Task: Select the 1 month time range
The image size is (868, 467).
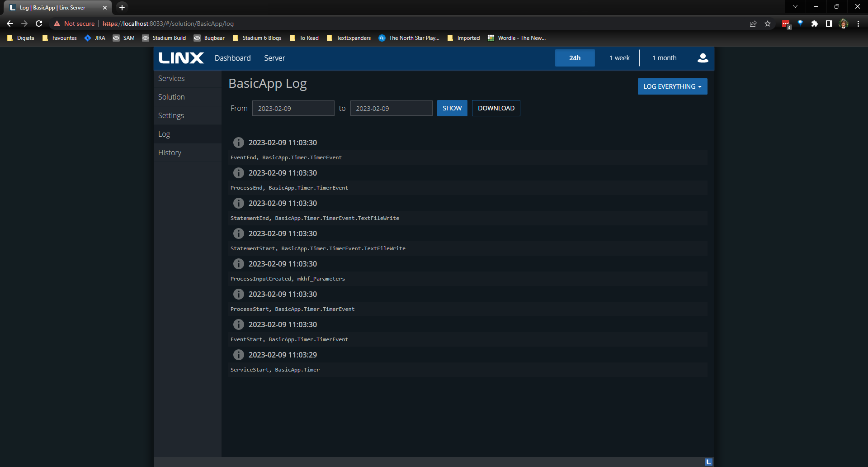Action: coord(664,58)
